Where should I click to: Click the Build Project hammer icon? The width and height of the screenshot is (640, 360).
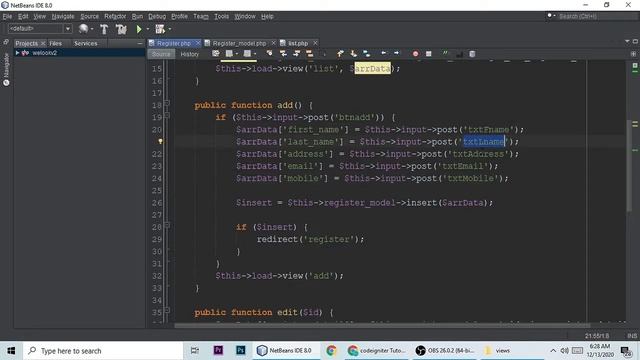point(104,29)
